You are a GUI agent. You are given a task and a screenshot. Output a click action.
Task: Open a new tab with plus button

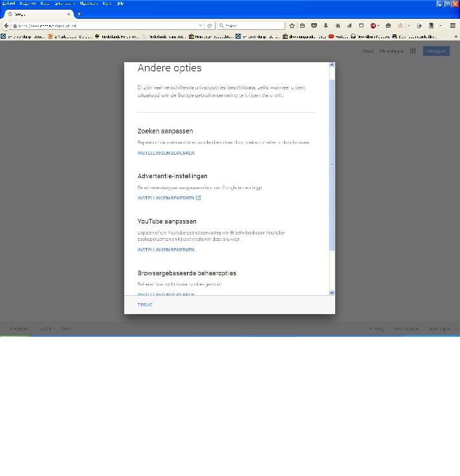pos(79,14)
